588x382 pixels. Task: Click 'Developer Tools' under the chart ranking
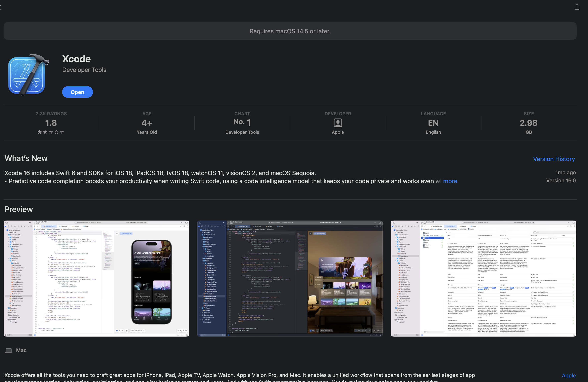242,132
